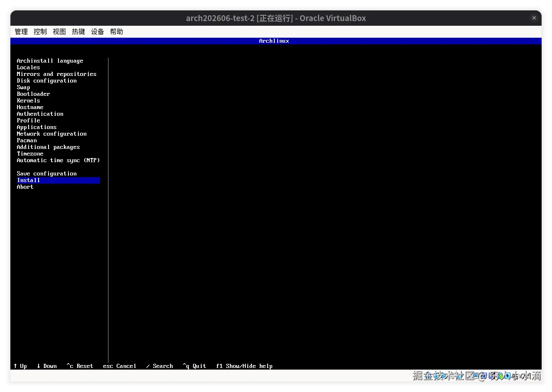Click the esc Cancel hint

coord(120,366)
